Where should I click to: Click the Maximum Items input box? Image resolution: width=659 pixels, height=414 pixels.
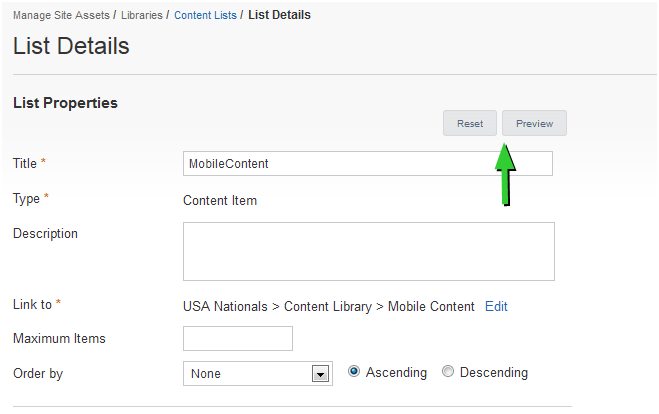tap(238, 338)
